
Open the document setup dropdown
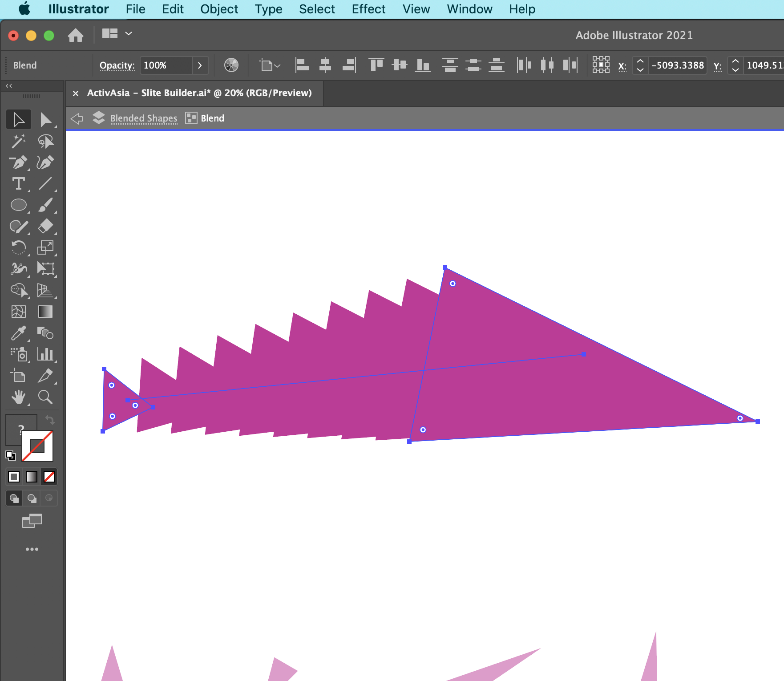pyautogui.click(x=268, y=65)
